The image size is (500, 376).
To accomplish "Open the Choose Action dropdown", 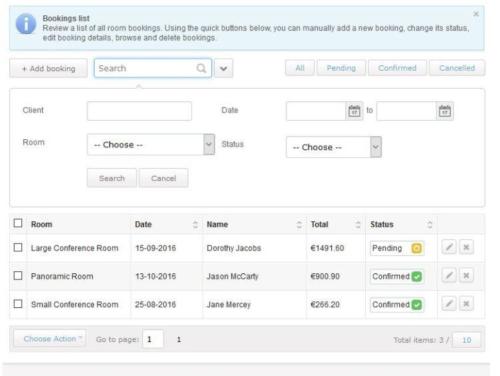I will coord(50,339).
